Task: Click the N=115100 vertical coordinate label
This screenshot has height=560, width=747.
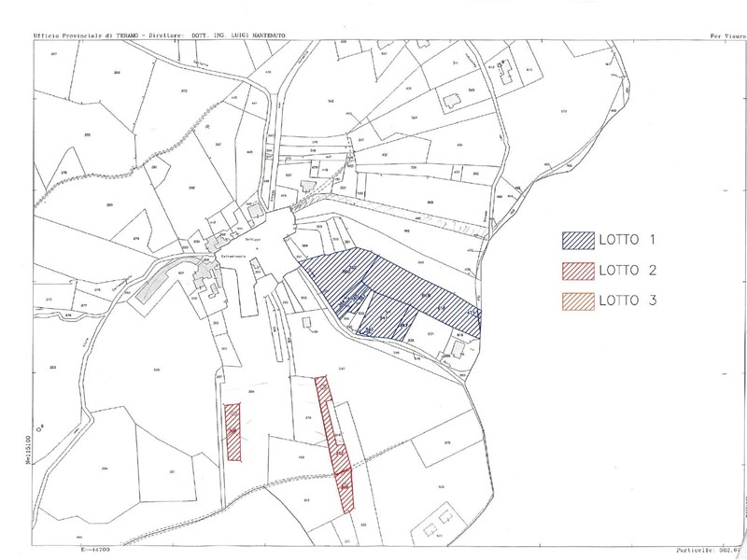Action: (30, 449)
